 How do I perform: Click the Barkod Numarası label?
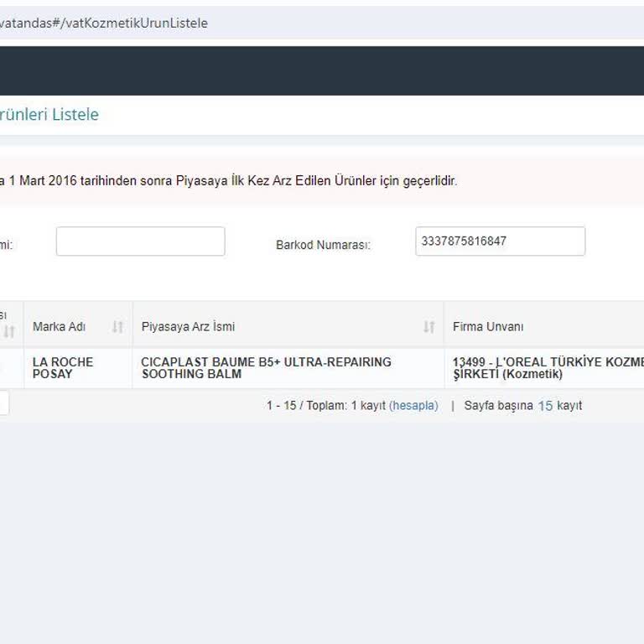tap(323, 245)
